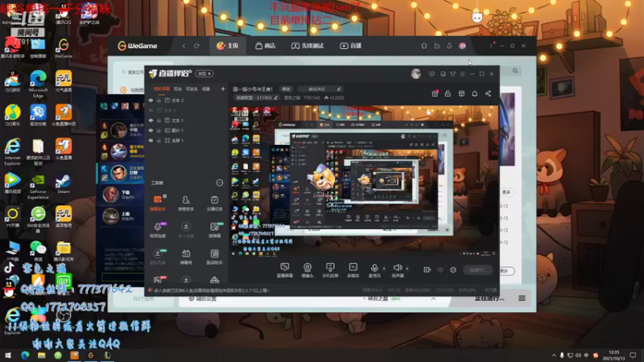This screenshot has width=644, height=362.
Task: Collapse the 工具箱 toolbox panel
Action: tap(219, 183)
